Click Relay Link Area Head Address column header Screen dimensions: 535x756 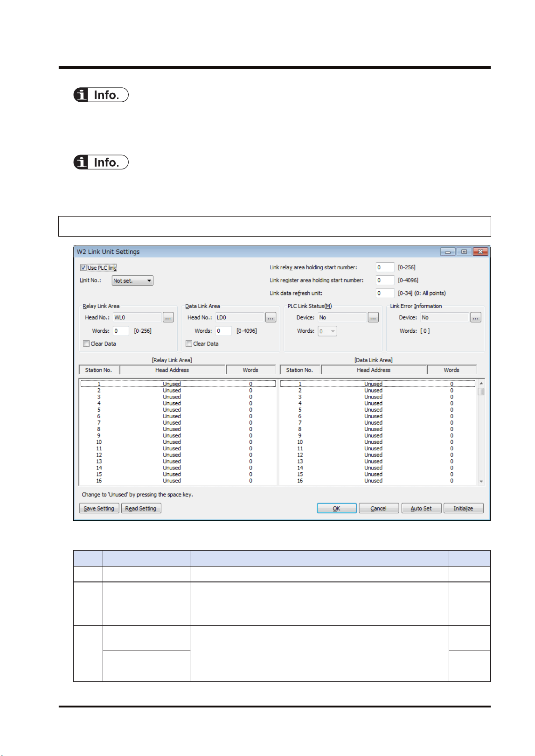[173, 370]
